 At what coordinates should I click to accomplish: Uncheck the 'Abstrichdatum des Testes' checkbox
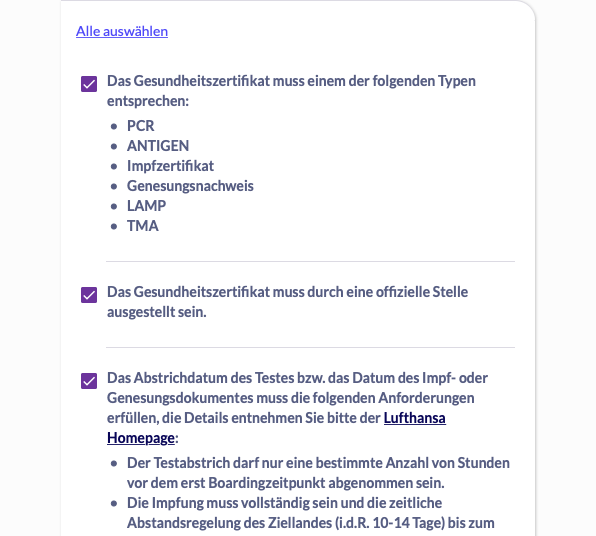(89, 381)
